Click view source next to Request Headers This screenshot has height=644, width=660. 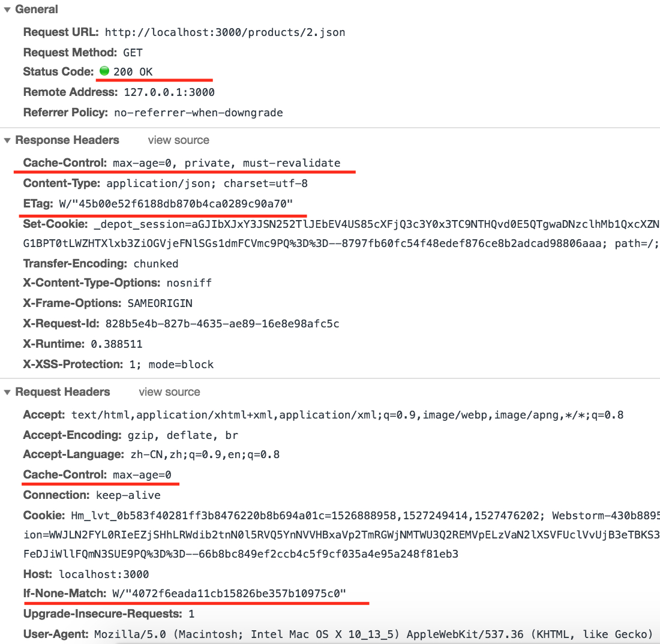coord(170,392)
